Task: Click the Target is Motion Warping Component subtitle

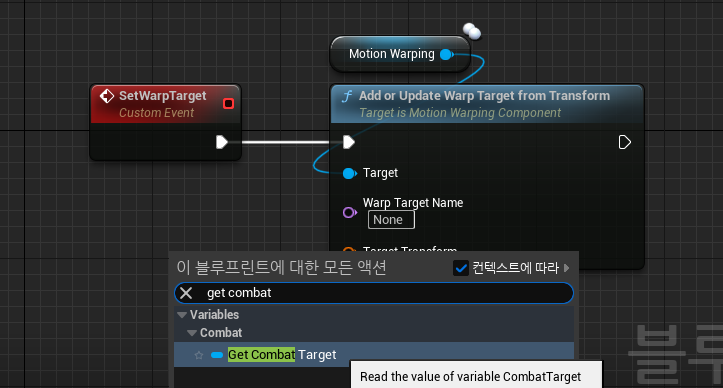Action: [x=460, y=113]
